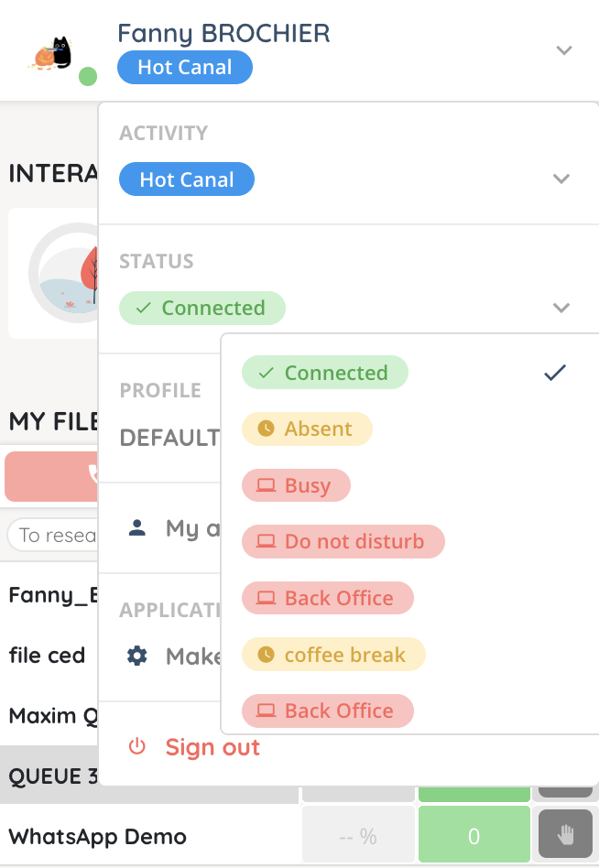
Task: Click the green online status dot
Action: tap(88, 76)
